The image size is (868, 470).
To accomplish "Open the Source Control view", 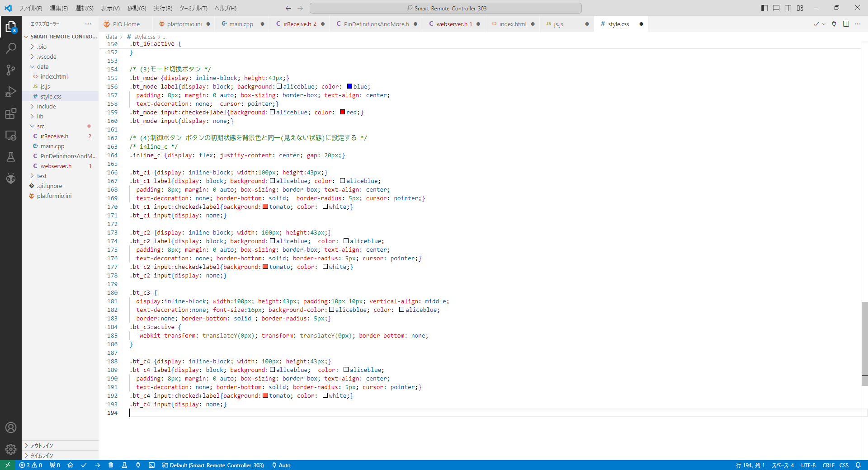I will pyautogui.click(x=11, y=70).
